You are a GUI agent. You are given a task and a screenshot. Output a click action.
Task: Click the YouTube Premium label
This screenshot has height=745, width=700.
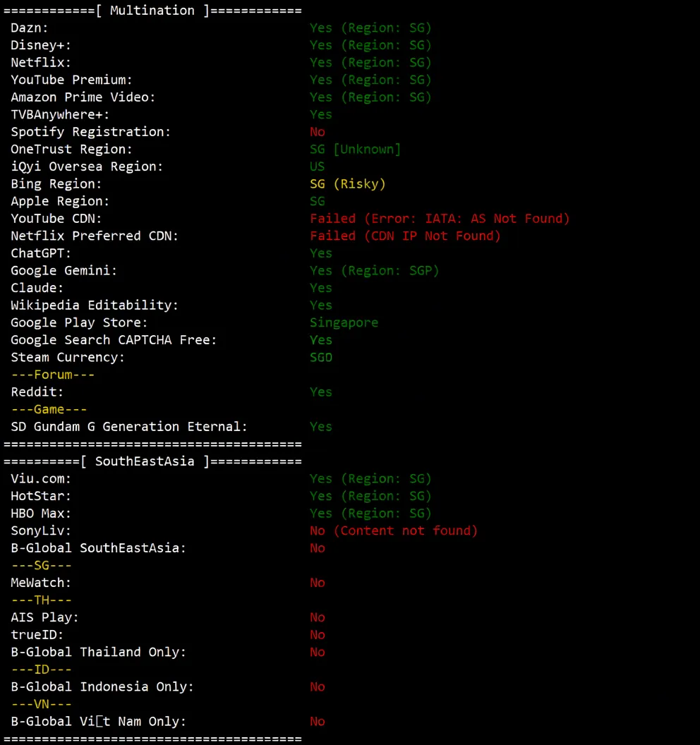pos(71,80)
